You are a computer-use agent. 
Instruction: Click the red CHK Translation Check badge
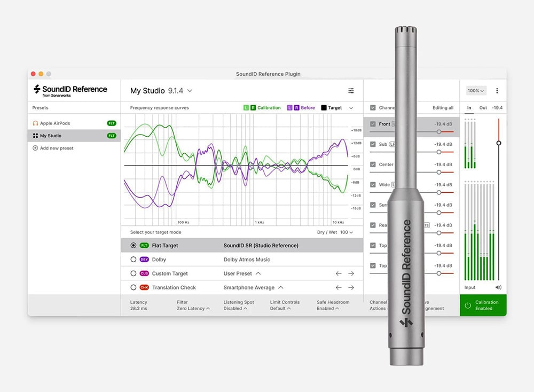(x=144, y=287)
